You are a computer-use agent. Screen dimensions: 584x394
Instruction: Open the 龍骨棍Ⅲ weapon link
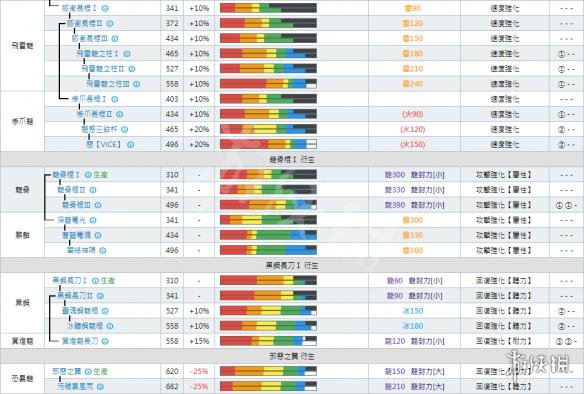pos(76,205)
